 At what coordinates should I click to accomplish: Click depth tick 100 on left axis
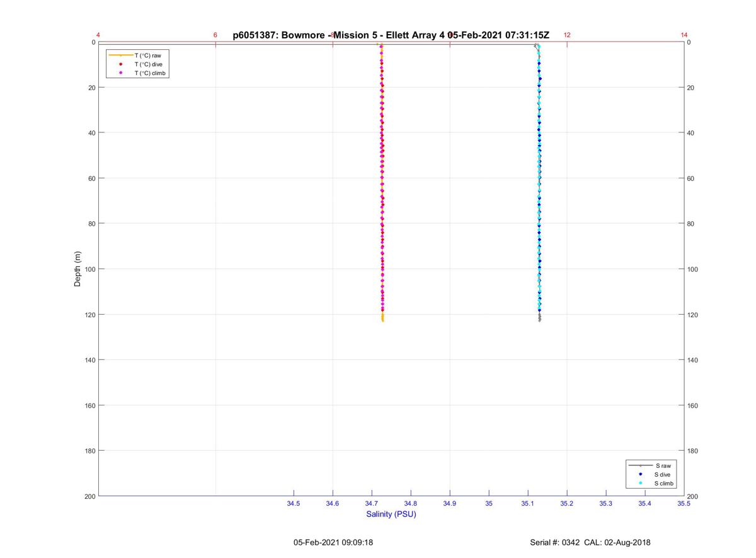click(89, 269)
